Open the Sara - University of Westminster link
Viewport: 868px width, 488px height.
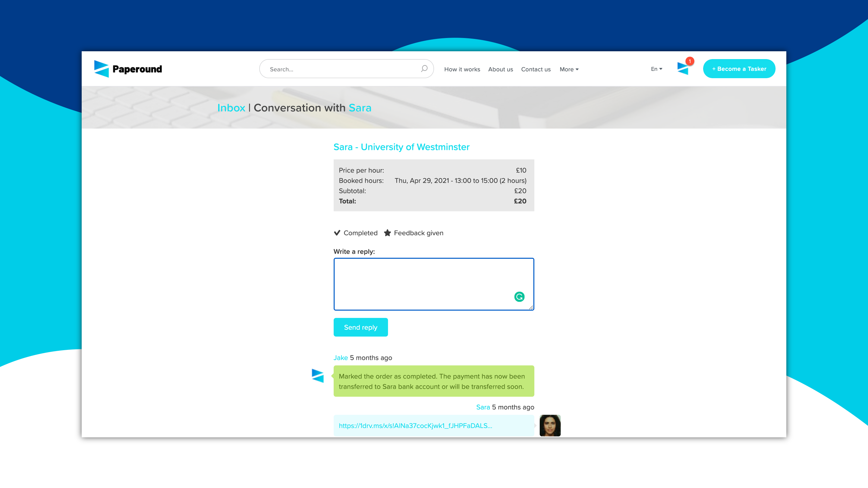click(401, 147)
